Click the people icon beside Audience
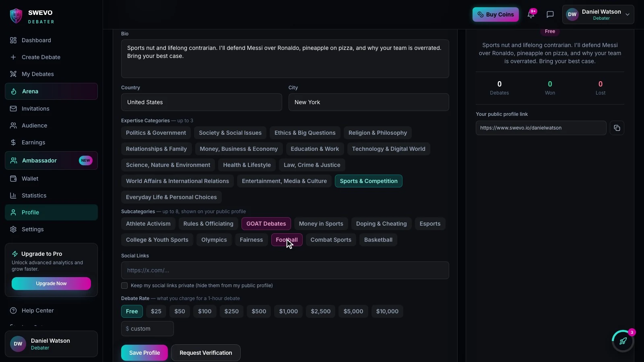The height and width of the screenshot is (362, 644). click(x=13, y=125)
